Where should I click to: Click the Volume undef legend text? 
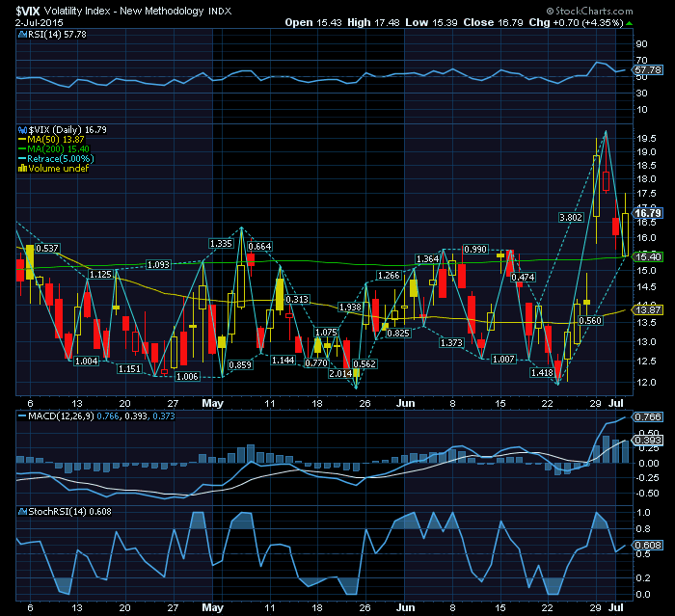pos(58,169)
